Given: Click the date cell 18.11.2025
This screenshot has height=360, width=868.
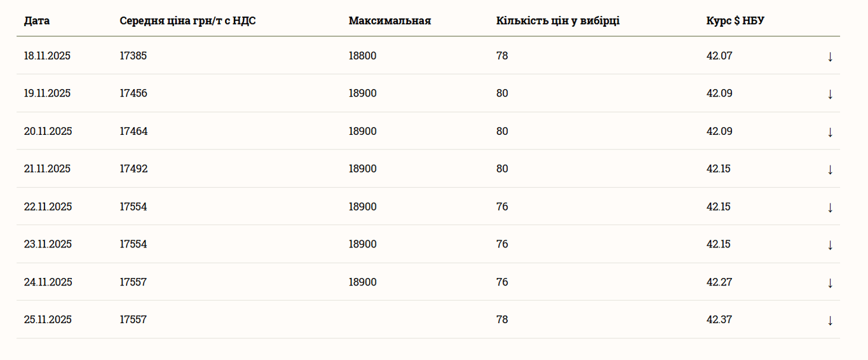Looking at the screenshot, I should [x=47, y=56].
